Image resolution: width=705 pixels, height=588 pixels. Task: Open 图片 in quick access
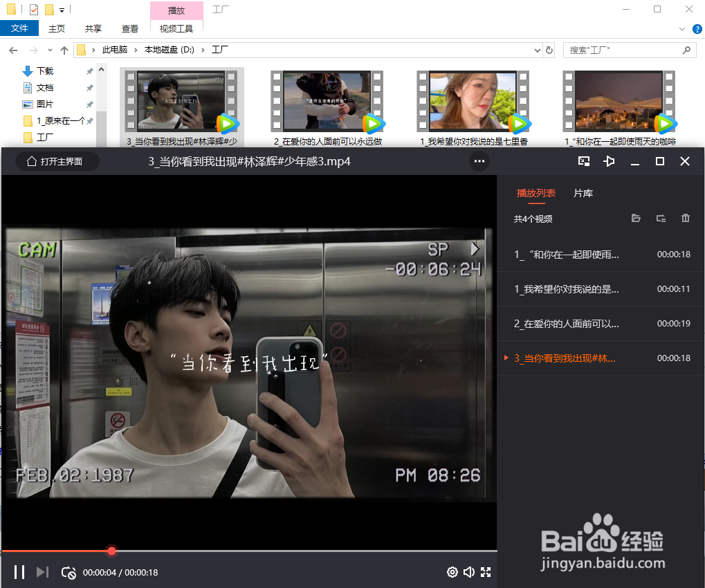pyautogui.click(x=44, y=104)
